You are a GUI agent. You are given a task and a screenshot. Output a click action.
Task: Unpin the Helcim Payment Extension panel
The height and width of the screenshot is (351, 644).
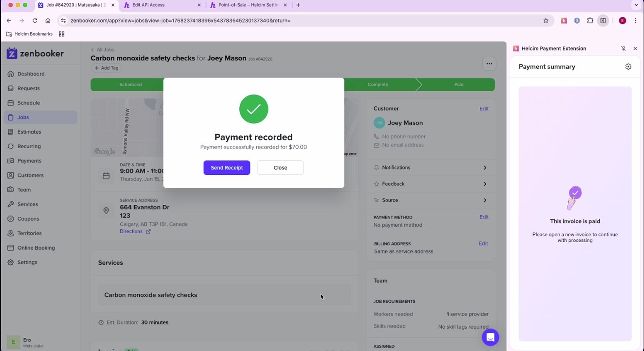click(x=623, y=49)
